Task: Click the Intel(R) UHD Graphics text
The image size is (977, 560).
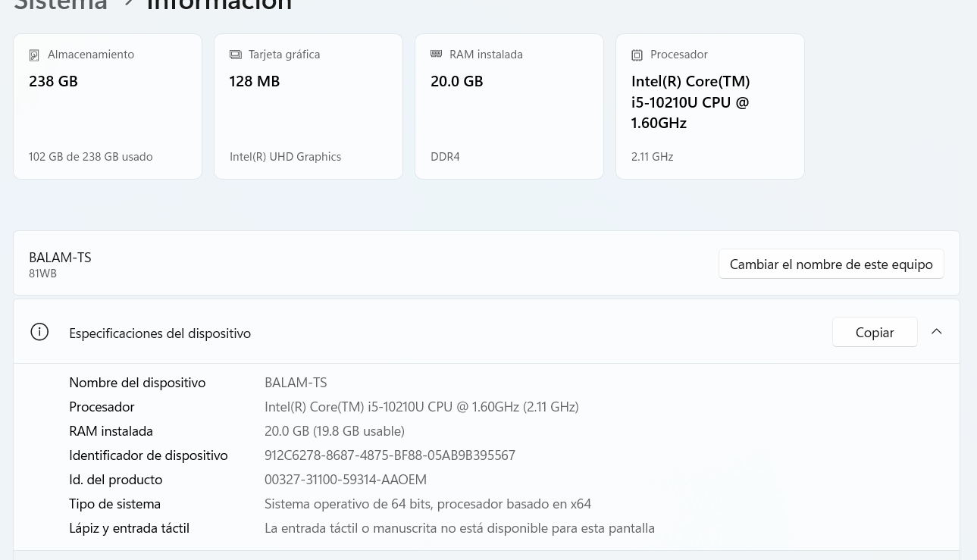Action: [286, 157]
